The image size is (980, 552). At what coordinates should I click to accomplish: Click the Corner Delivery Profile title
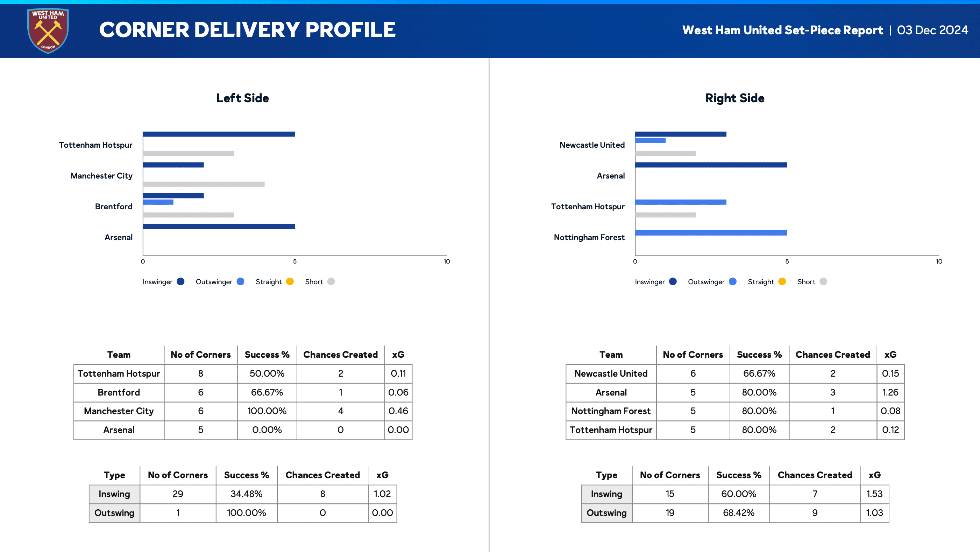pyautogui.click(x=247, y=30)
